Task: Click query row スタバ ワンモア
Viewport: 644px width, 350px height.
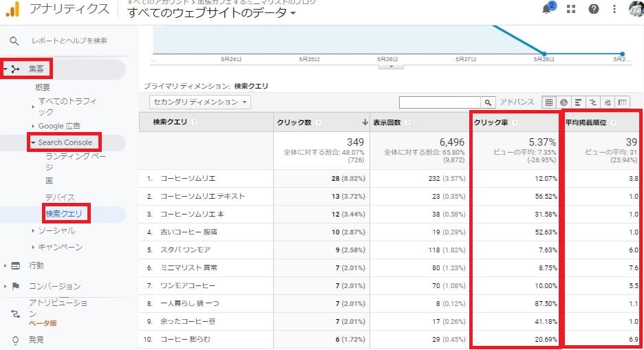Action: pyautogui.click(x=185, y=250)
